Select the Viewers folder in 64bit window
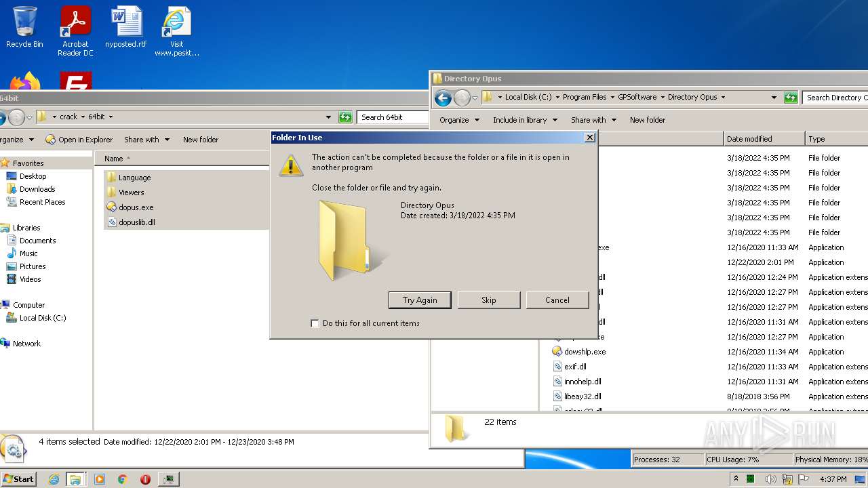 pos(125,192)
